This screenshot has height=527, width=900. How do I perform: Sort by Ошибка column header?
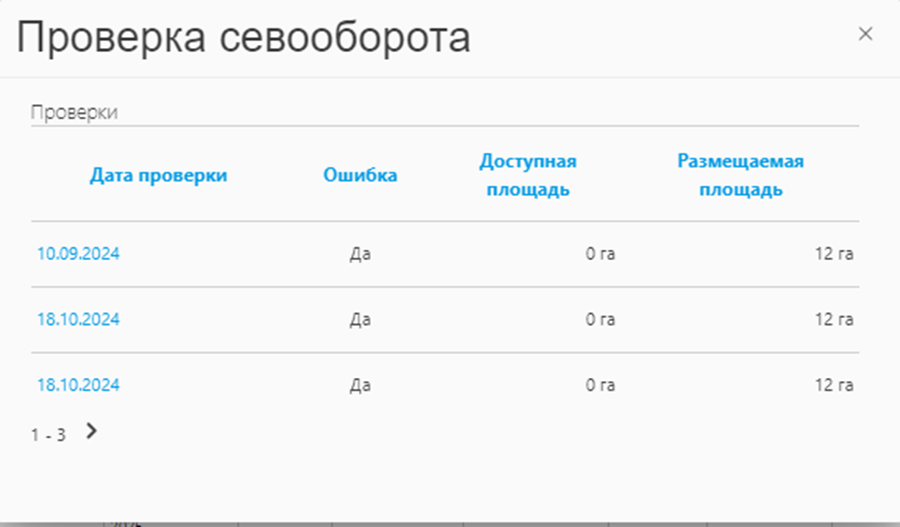360,175
